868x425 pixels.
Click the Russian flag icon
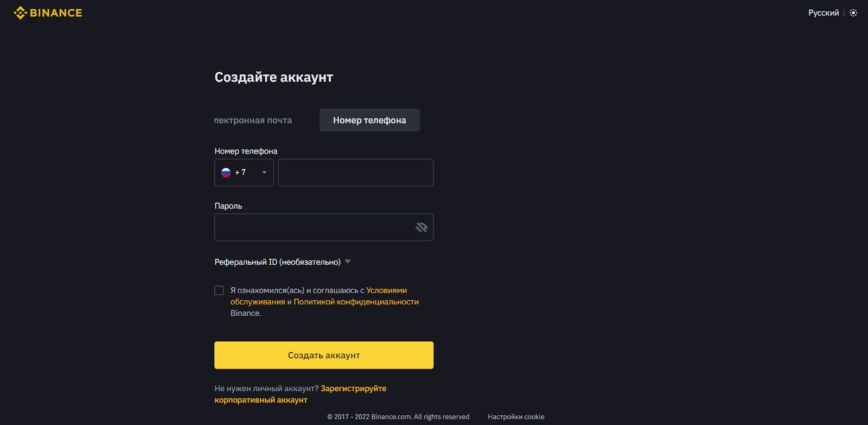(x=226, y=173)
